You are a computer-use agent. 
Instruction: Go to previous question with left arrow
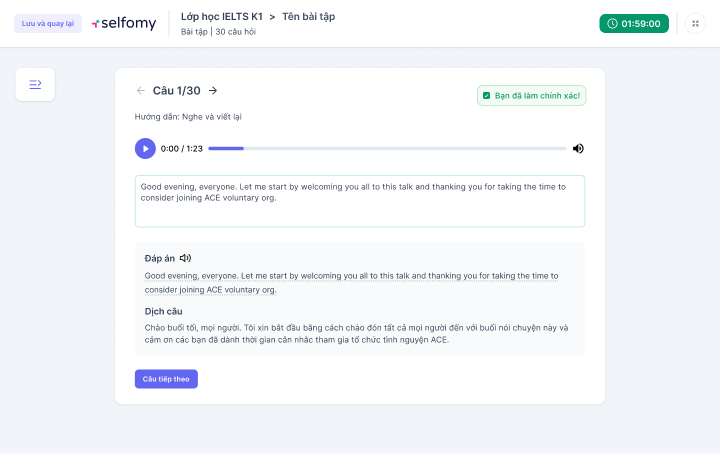click(x=140, y=91)
